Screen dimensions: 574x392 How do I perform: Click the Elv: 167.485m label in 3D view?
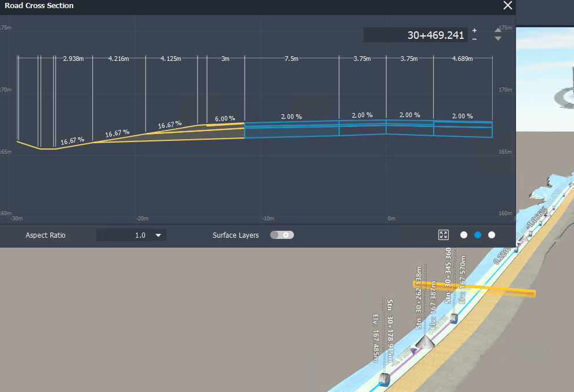(376, 338)
